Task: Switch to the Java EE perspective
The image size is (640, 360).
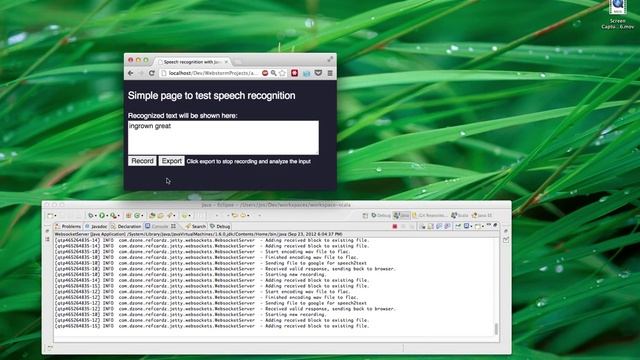Action: (x=482, y=216)
